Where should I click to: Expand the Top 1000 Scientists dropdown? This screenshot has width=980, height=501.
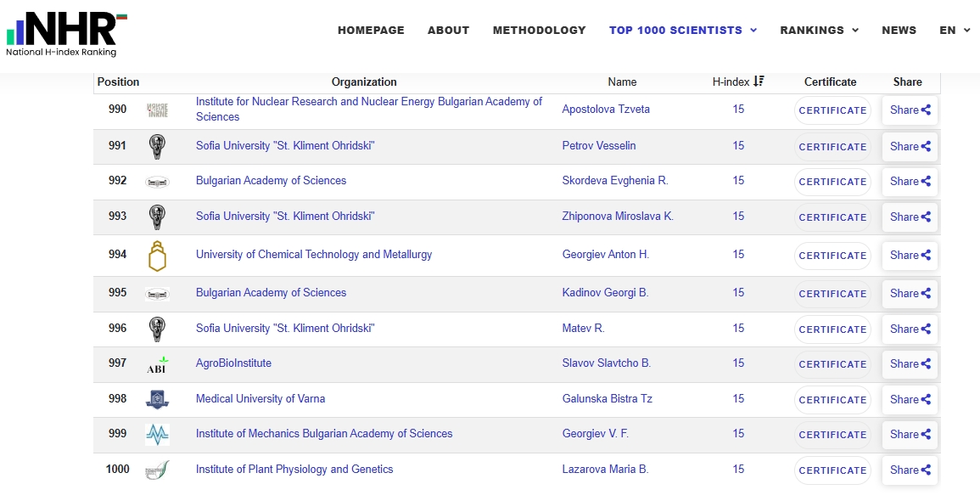(x=683, y=30)
